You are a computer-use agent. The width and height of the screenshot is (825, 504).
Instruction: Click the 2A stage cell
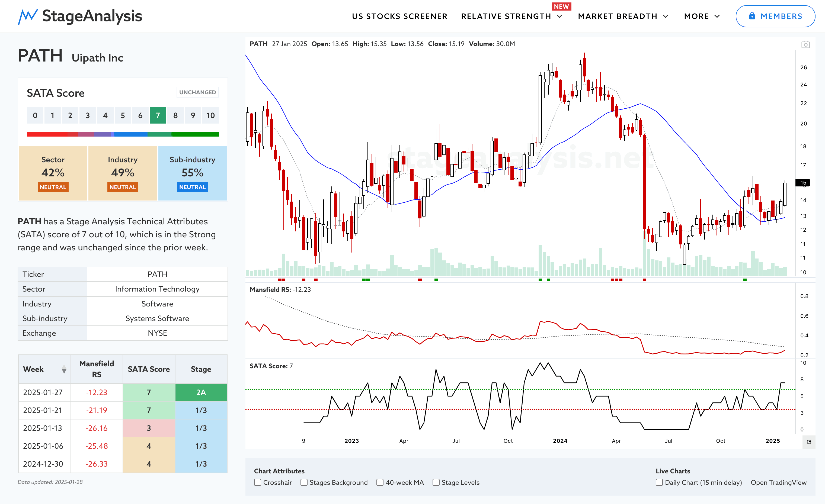(201, 392)
